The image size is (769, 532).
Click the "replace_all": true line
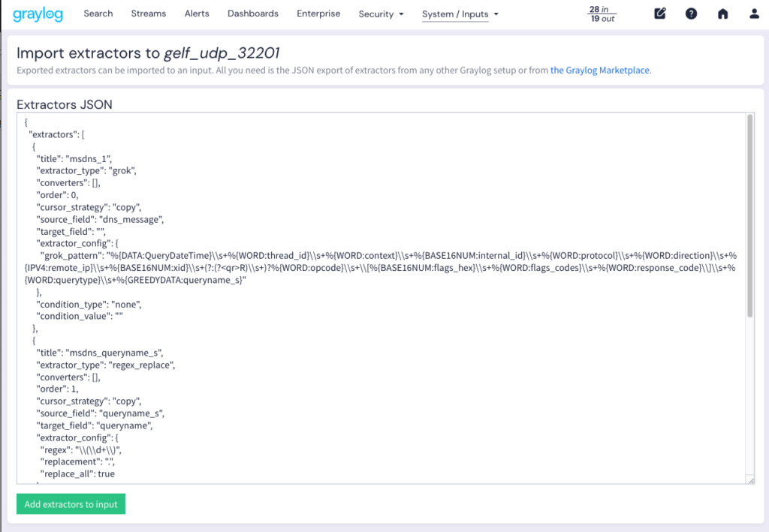[77, 473]
